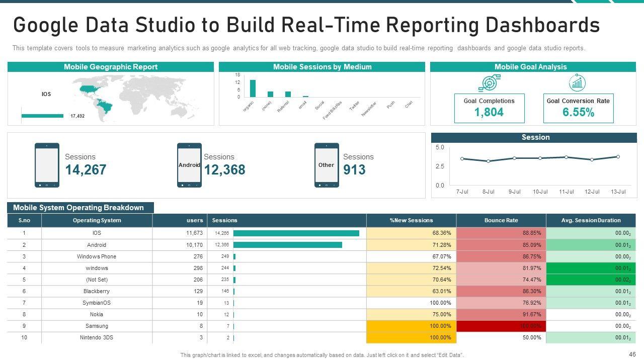
Task: Select the Android phone icon
Action: coord(189,165)
